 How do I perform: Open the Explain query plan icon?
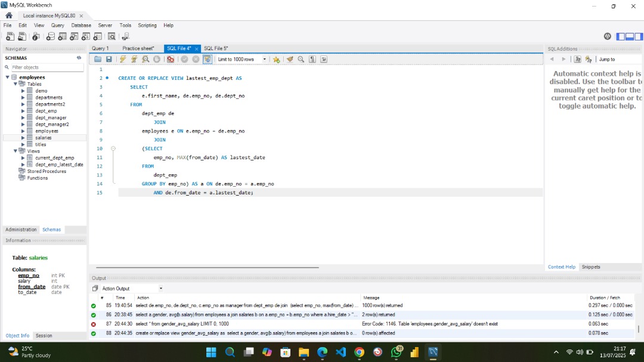[x=145, y=59]
